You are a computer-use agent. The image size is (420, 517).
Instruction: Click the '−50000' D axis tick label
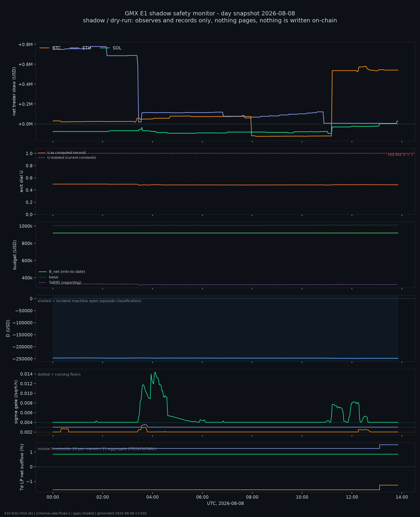24,311
